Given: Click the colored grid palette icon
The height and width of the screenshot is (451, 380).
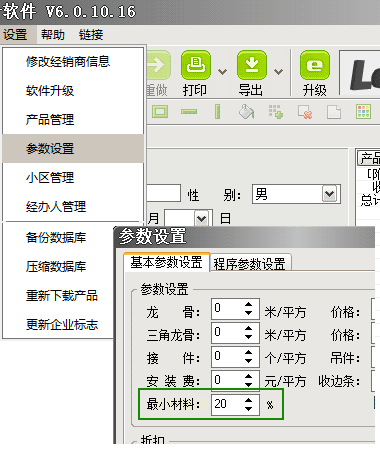Looking at the screenshot, I should click(363, 112).
